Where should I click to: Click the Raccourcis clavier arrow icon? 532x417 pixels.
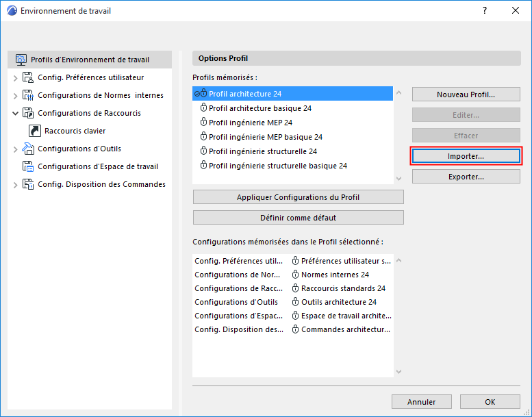pyautogui.click(x=35, y=131)
